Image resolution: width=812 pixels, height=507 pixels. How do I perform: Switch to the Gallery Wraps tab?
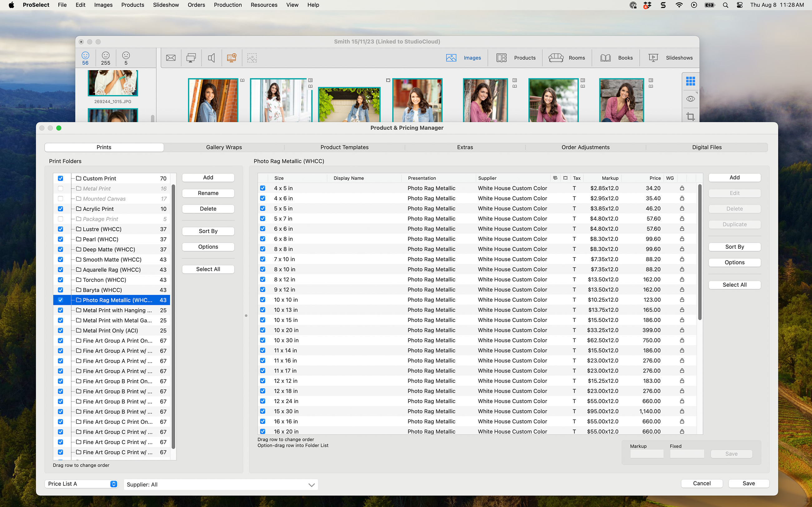pyautogui.click(x=224, y=147)
